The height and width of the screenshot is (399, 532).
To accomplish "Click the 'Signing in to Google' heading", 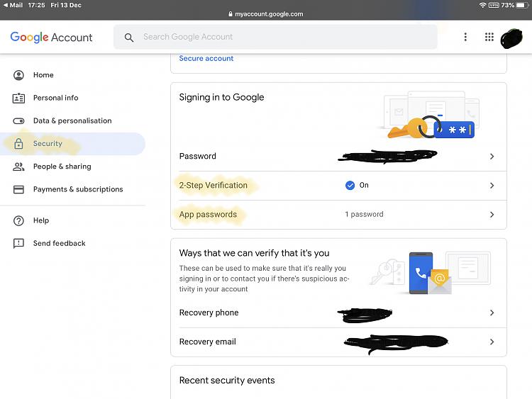I will [x=221, y=97].
